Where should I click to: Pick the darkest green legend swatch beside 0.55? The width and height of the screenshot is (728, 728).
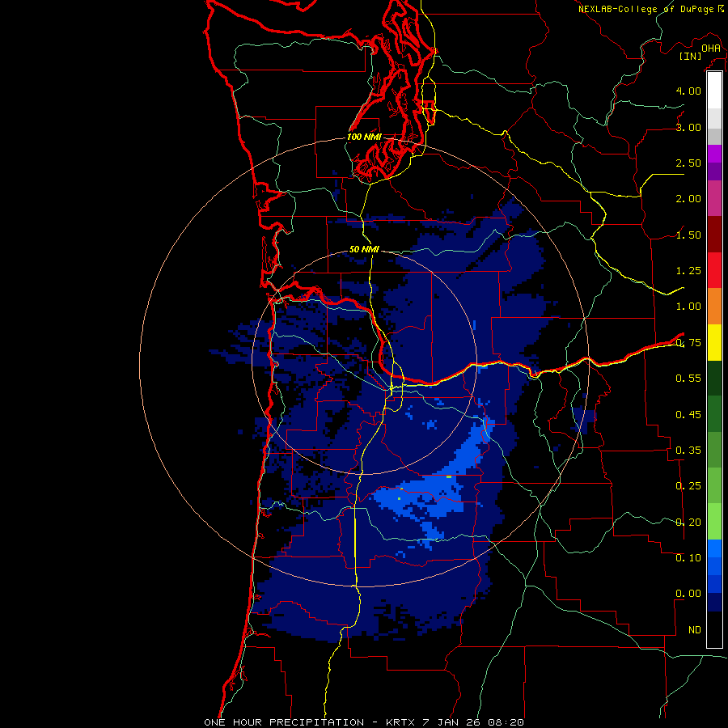pos(714,378)
